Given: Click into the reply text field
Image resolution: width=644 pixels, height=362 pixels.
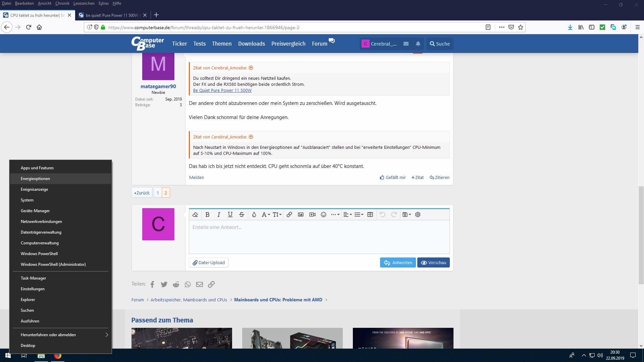Looking at the screenshot, I should (319, 237).
